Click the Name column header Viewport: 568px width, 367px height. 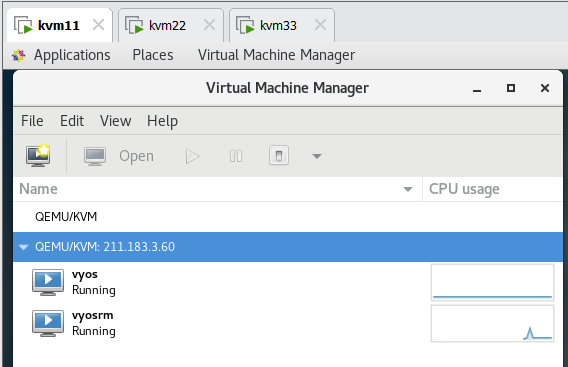tap(218, 189)
